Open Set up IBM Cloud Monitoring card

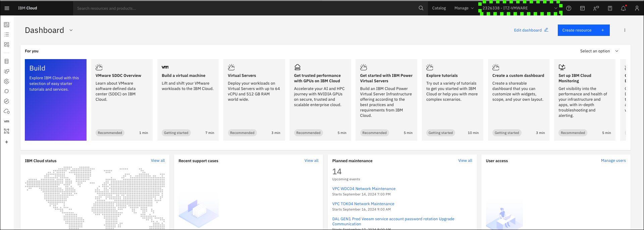[585, 100]
